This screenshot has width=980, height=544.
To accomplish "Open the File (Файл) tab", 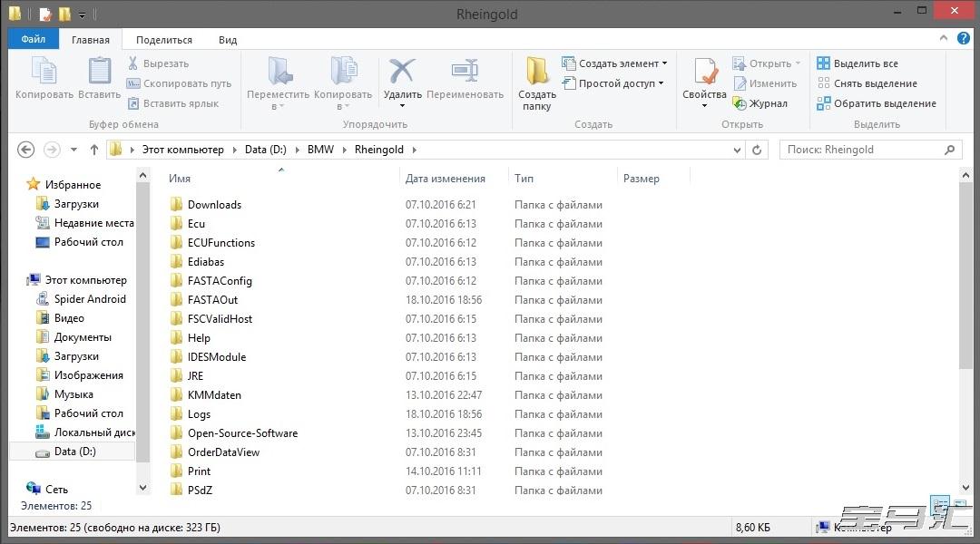I will click(34, 39).
